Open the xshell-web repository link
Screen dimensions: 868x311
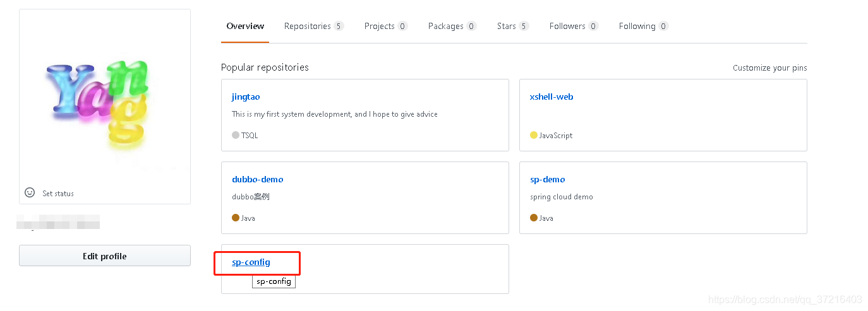coord(552,97)
